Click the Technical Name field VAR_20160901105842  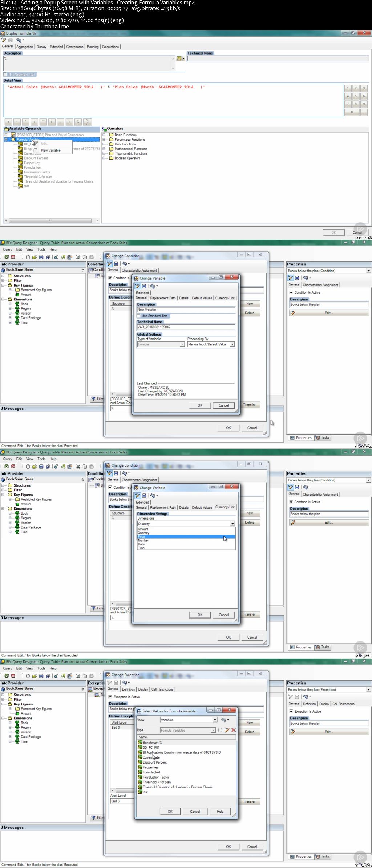coord(186,327)
